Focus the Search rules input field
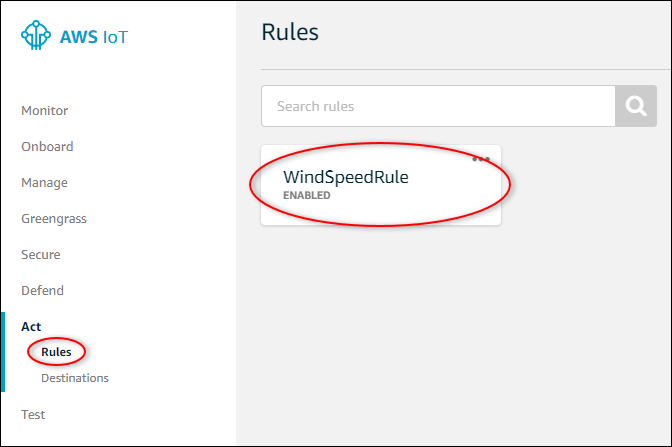 [437, 106]
